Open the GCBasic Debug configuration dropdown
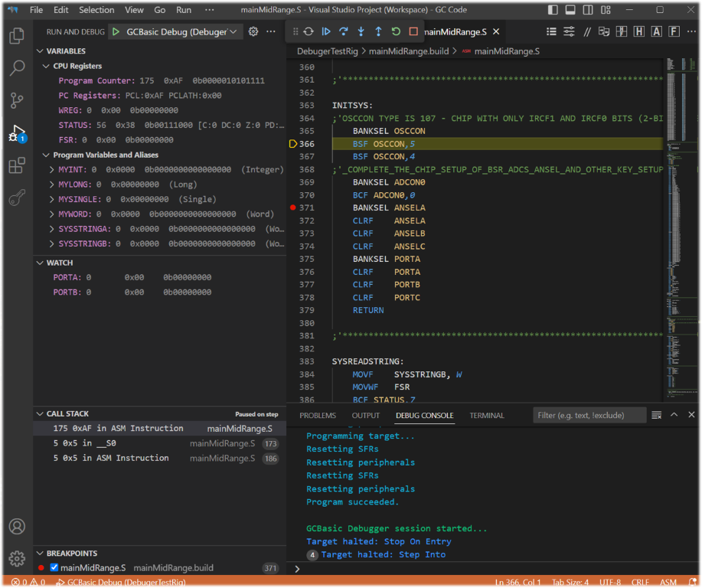Image resolution: width=702 pixels, height=588 pixels. (233, 31)
